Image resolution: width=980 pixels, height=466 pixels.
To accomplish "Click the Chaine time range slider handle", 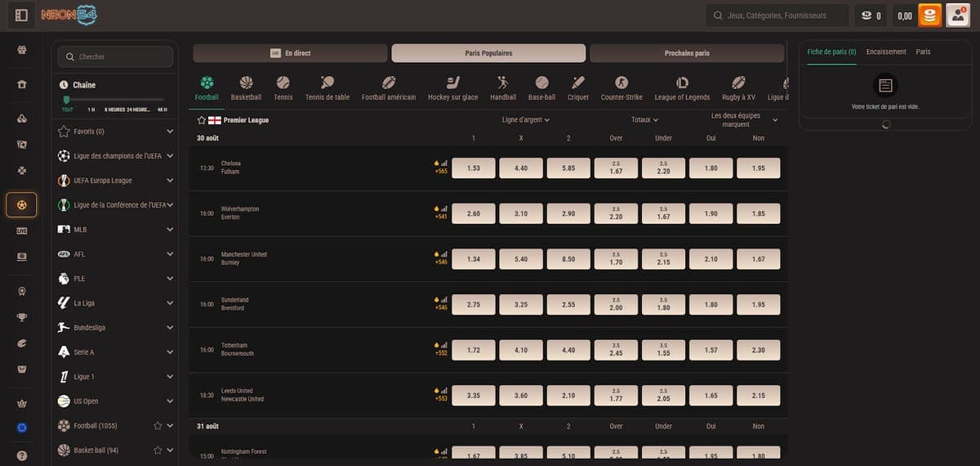I will point(66,100).
